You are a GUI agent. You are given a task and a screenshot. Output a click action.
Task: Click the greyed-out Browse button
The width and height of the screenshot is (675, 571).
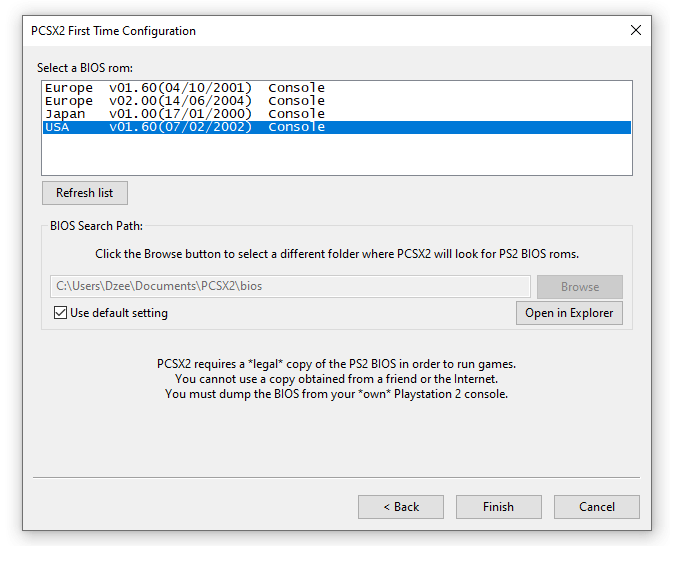(x=579, y=287)
